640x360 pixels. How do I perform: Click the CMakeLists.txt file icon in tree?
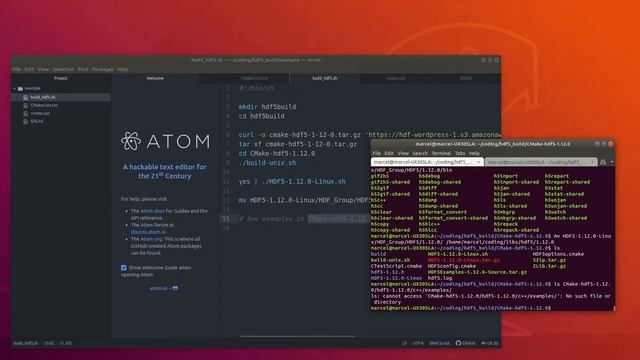coord(26,105)
